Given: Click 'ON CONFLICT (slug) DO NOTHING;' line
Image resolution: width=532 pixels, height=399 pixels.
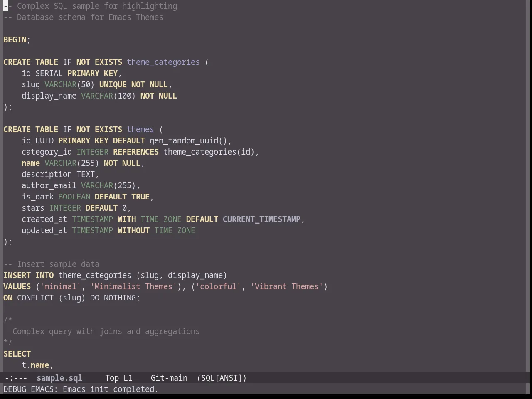Looking at the screenshot, I should pyautogui.click(x=72, y=298).
